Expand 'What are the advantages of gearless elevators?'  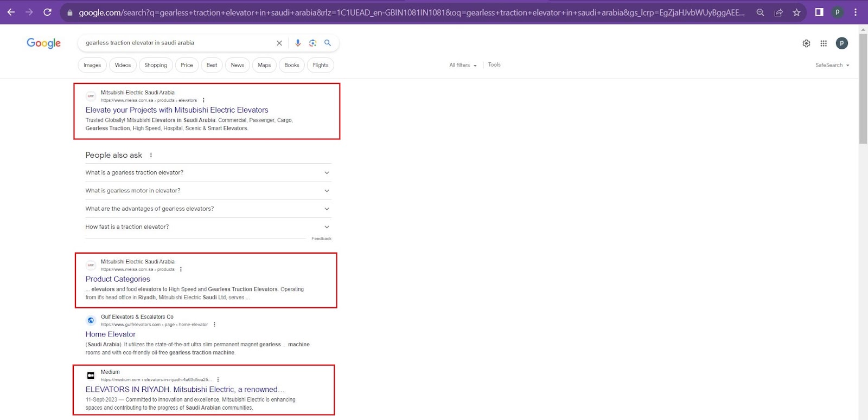click(x=208, y=209)
